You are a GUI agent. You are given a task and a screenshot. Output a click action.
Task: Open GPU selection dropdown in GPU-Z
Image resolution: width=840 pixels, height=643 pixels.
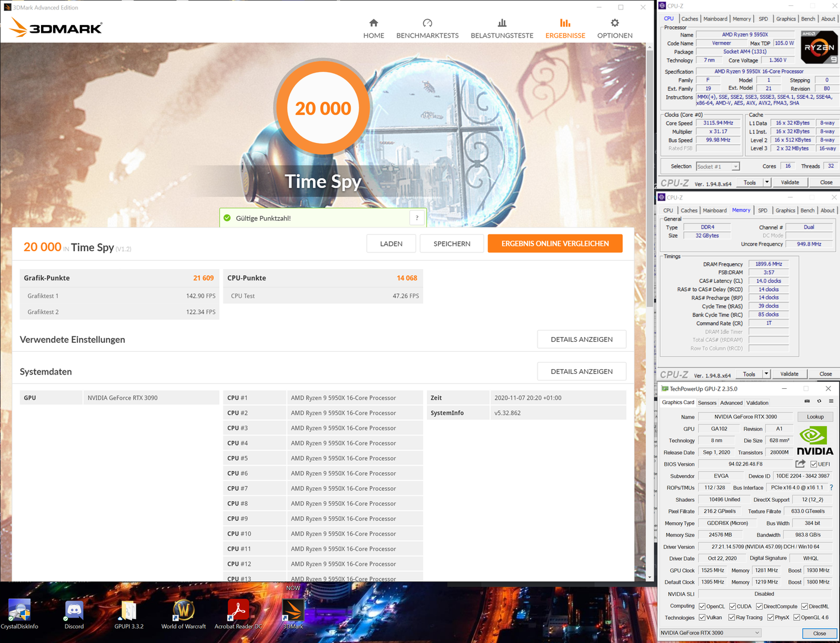(x=711, y=633)
